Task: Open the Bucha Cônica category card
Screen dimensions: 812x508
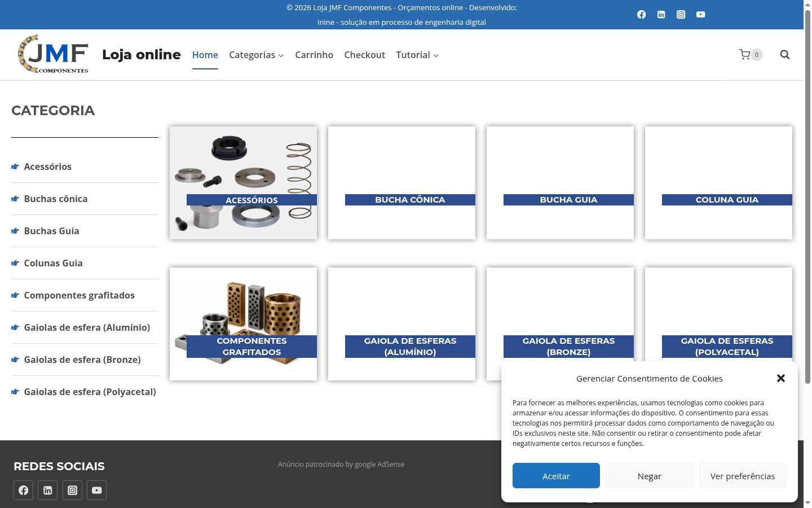Action: [401, 183]
